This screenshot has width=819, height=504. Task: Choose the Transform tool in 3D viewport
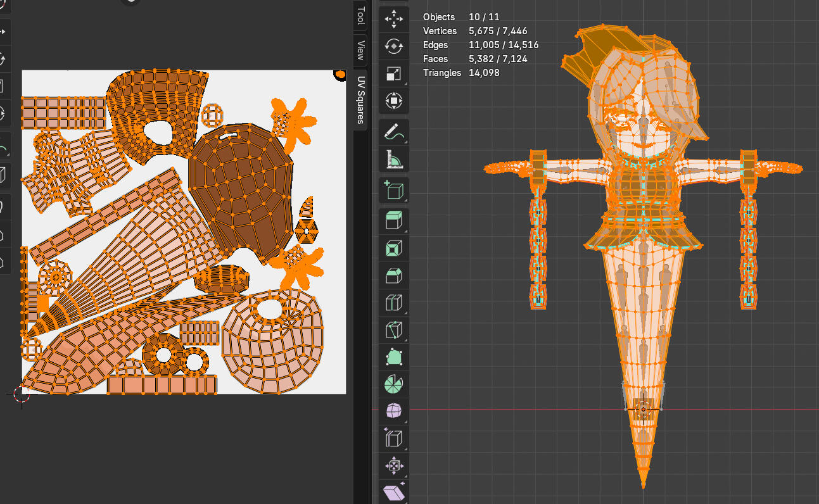(393, 101)
